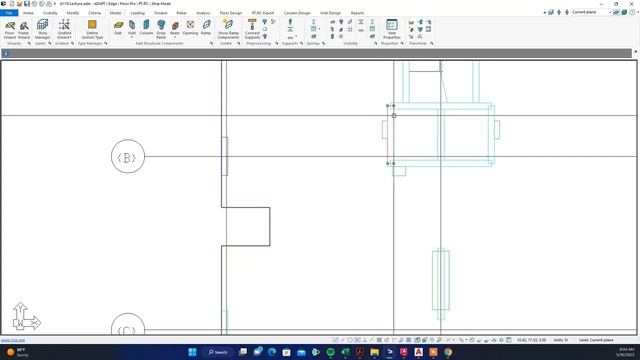
Task: Expand the Type Manager group launcher
Action: [x=106, y=43]
